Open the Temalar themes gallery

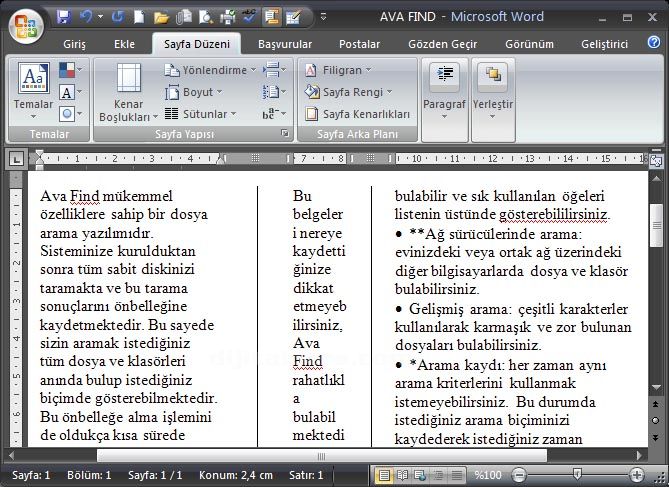(x=33, y=91)
